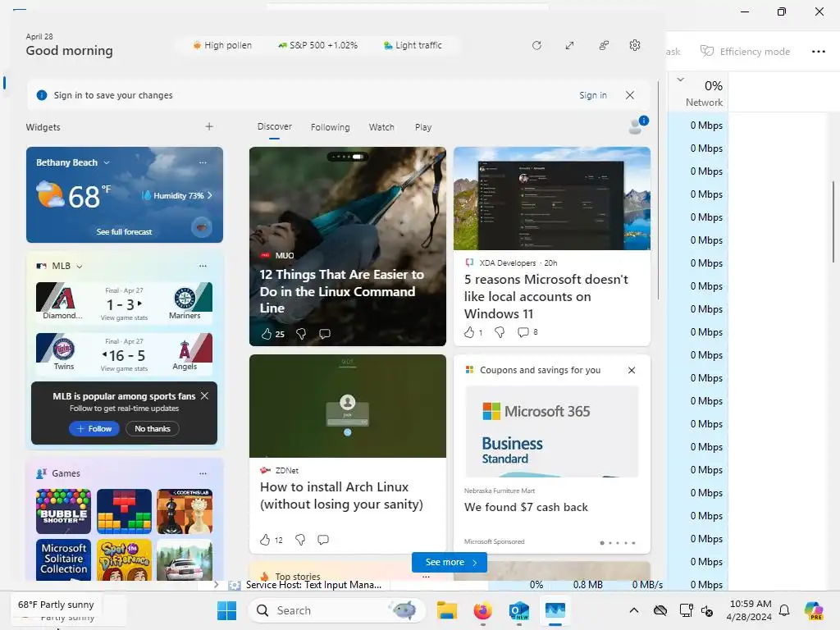Screen dimensions: 840x630
Task: Open See full forecast link
Action: point(125,231)
